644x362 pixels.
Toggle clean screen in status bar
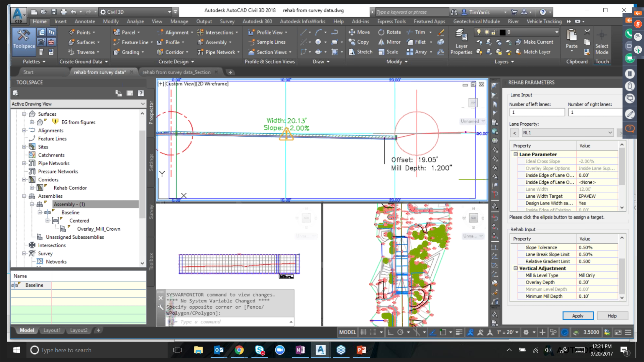(618, 332)
